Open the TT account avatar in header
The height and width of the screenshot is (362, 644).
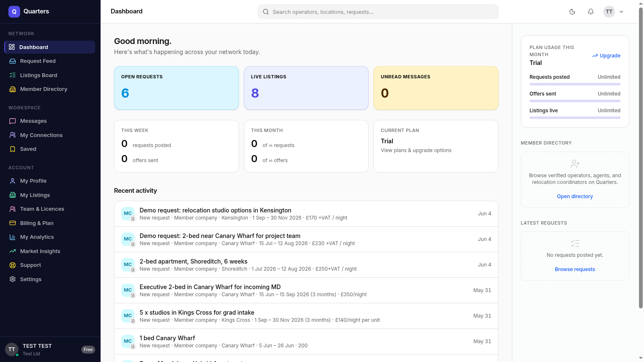pyautogui.click(x=609, y=12)
